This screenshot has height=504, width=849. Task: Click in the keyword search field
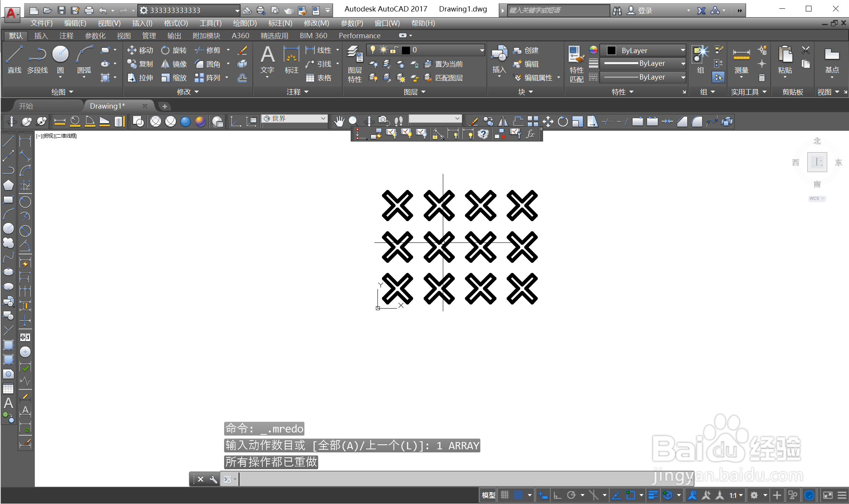point(558,10)
